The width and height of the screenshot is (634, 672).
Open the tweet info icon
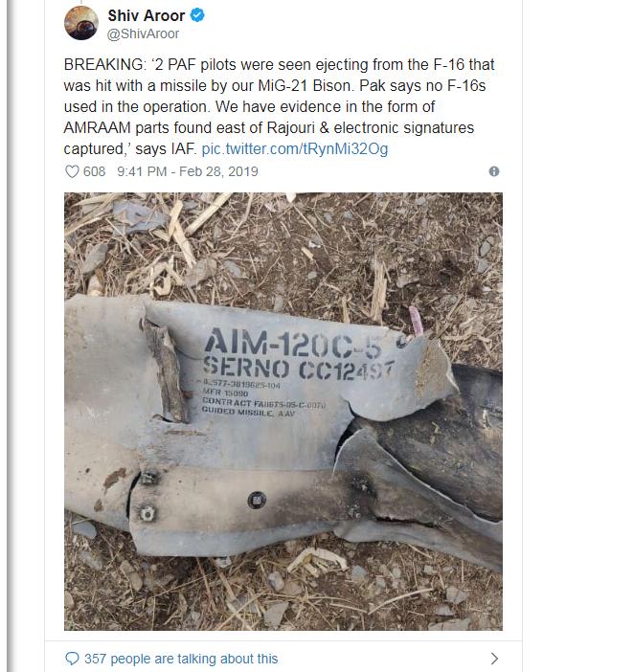click(494, 171)
